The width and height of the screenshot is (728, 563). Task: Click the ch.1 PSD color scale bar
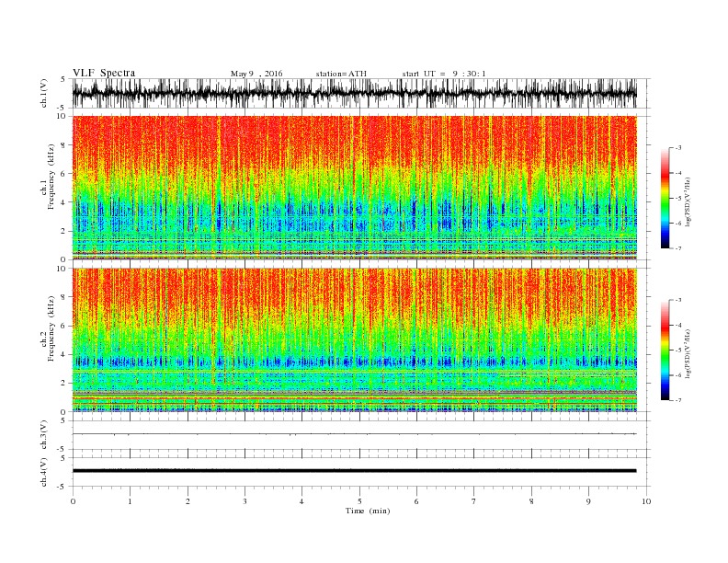[x=665, y=198]
